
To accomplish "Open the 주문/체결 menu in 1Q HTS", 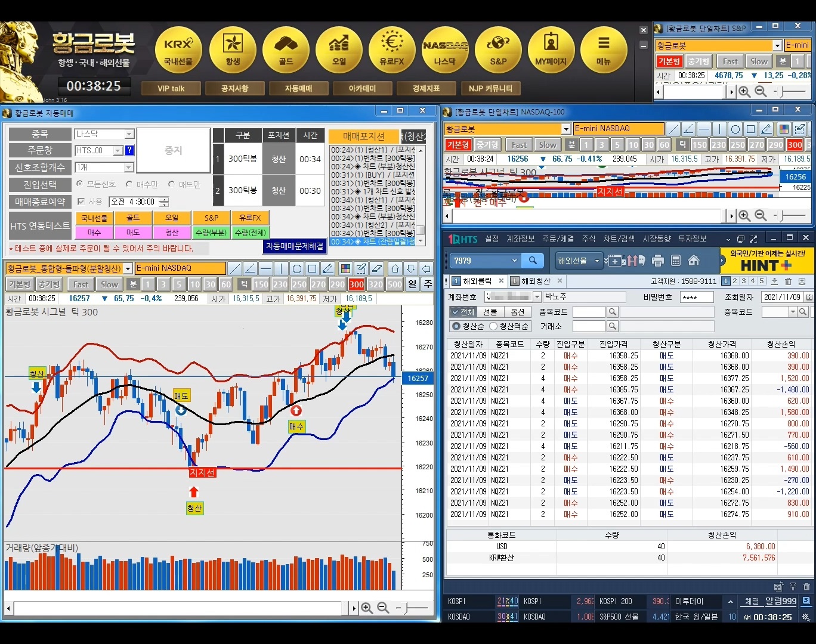I will point(558,239).
